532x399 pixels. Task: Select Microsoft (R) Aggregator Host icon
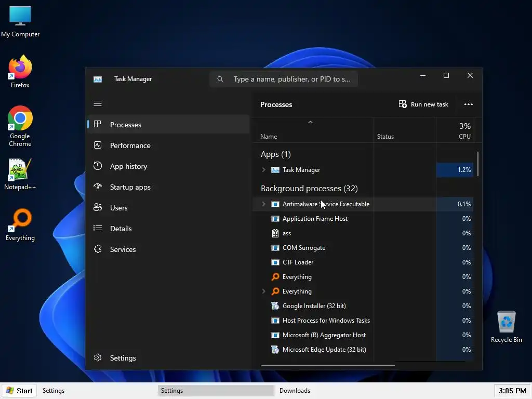point(275,335)
